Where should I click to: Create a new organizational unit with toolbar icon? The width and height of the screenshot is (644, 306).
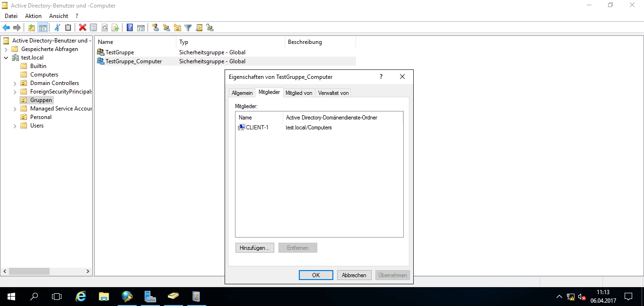[x=177, y=27]
